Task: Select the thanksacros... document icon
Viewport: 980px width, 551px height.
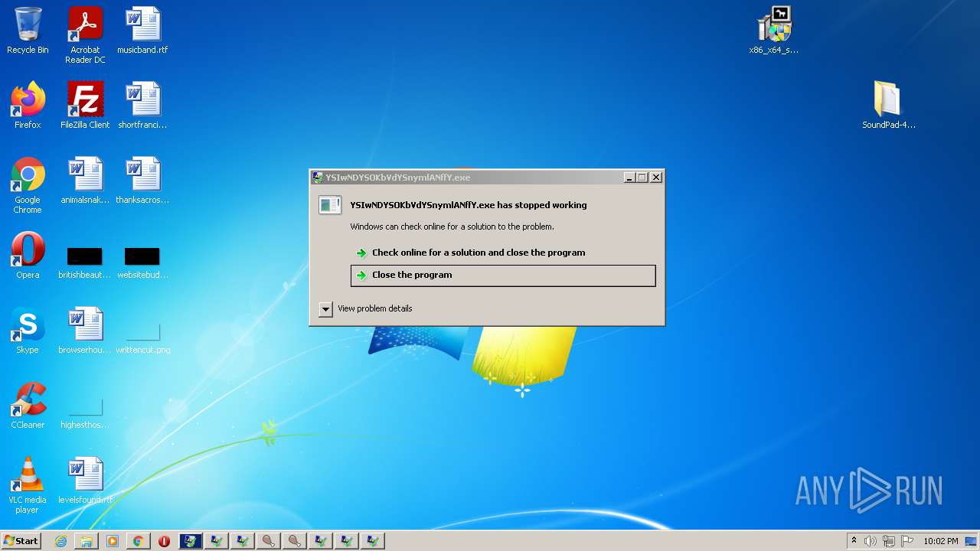Action: 142,181
